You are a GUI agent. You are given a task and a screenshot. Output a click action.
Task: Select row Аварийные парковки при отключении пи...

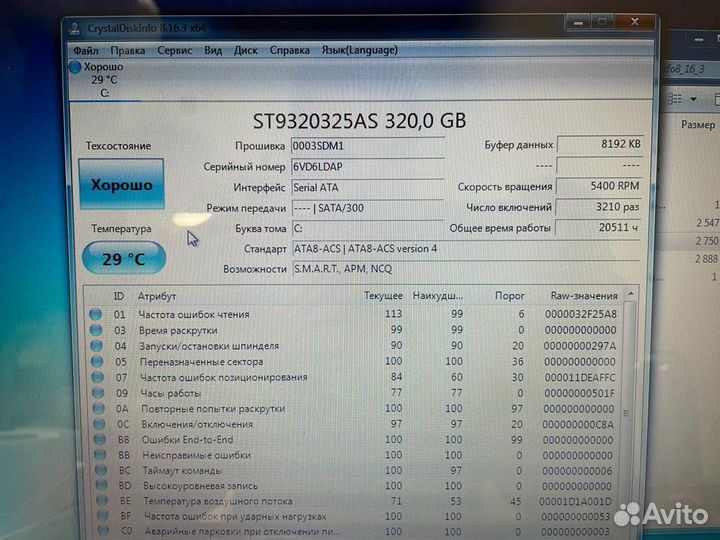353,531
